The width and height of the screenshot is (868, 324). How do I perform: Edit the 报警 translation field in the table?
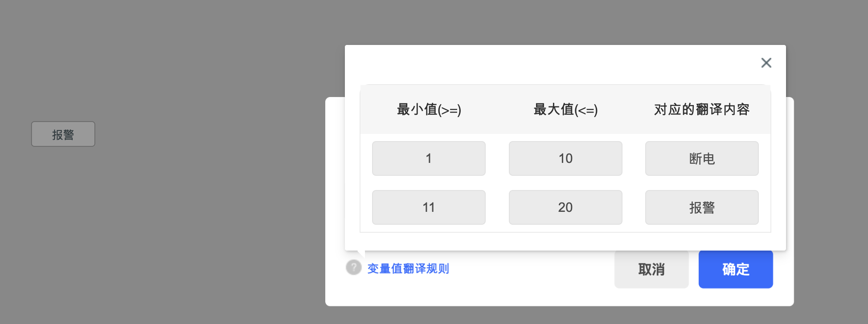pyautogui.click(x=702, y=207)
